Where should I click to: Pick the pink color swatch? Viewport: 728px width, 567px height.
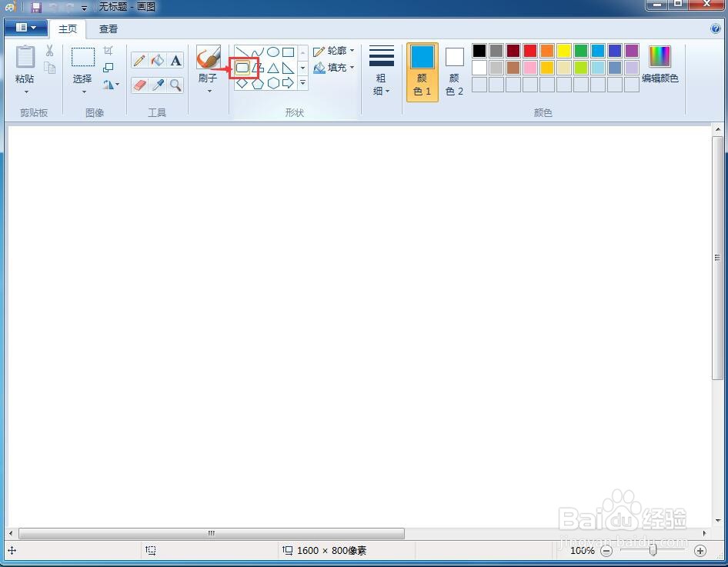[530, 68]
